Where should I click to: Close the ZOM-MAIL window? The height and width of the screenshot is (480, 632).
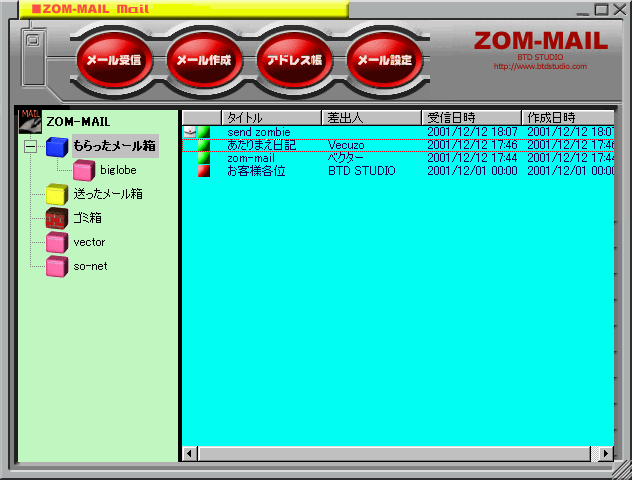click(620, 9)
